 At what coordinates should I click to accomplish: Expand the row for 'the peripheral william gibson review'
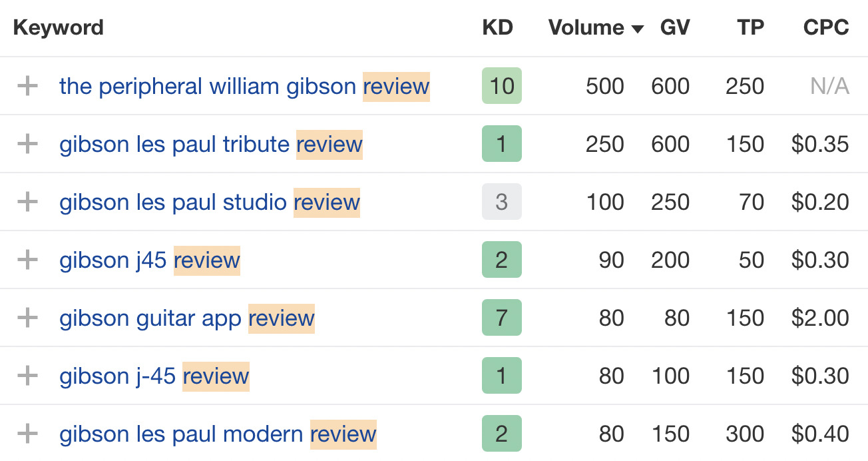[27, 86]
